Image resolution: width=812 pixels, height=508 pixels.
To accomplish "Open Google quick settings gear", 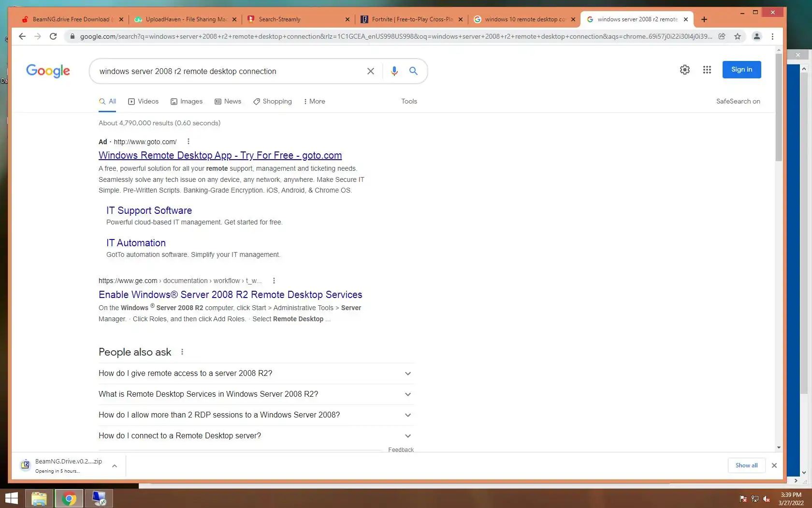I will tap(685, 70).
